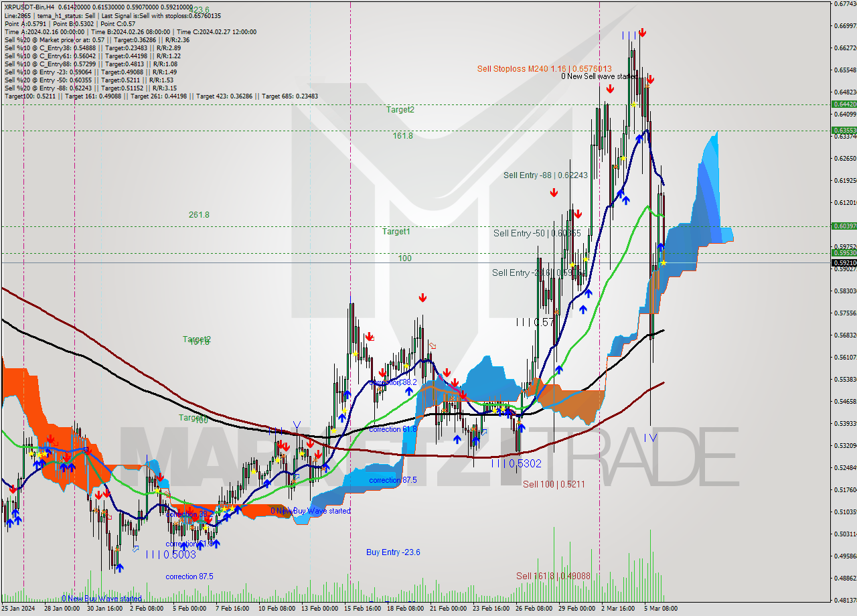Image resolution: width=857 pixels, height=616 pixels.
Task: Click the 'Sell 100 | 0.5211' label
Action: [x=554, y=483]
